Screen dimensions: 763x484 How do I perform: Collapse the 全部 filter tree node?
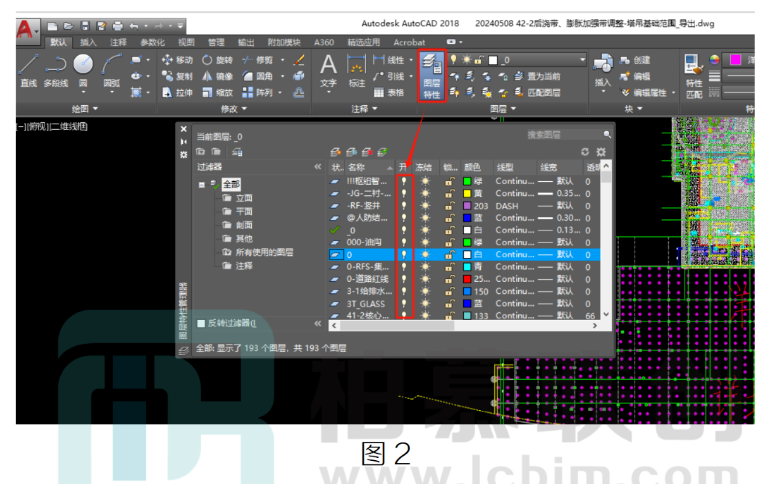tap(201, 184)
